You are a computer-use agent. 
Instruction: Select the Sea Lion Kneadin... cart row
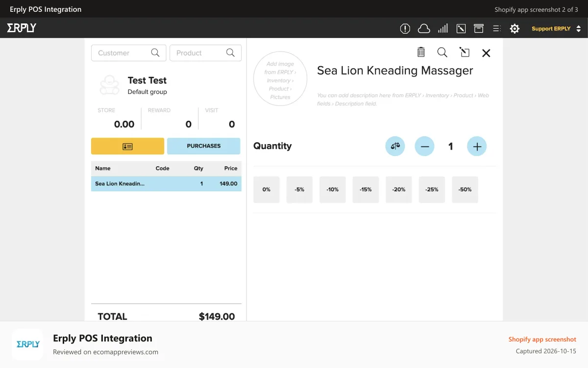click(166, 184)
